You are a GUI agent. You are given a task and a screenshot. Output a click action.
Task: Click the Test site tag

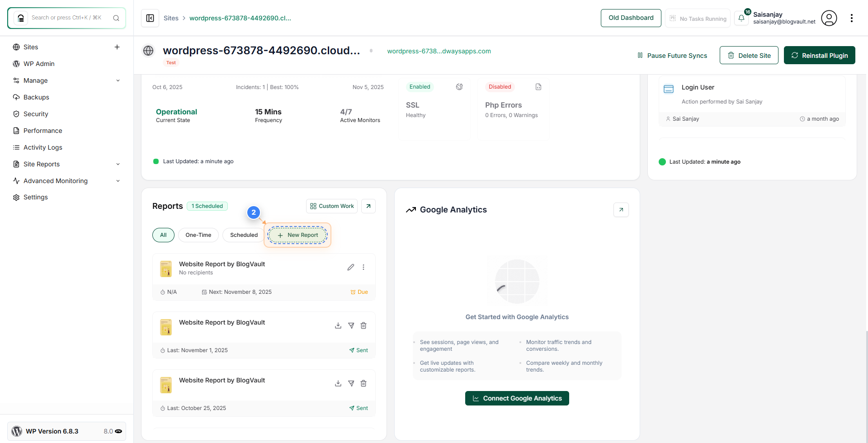click(x=171, y=63)
